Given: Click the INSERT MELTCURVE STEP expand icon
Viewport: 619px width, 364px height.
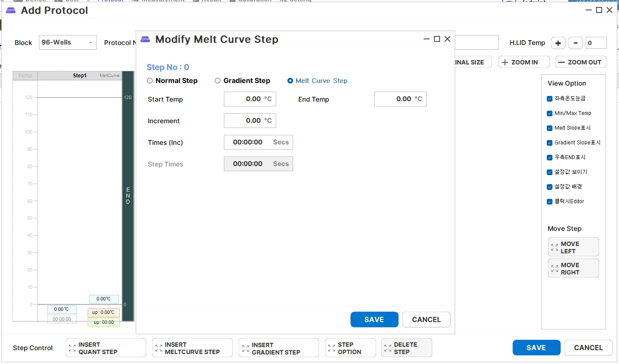Looking at the screenshot, I should click(x=159, y=348).
